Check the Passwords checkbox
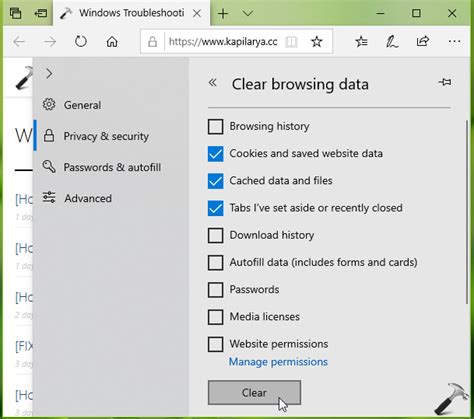Screen dimensions: 474x419 coord(215,290)
